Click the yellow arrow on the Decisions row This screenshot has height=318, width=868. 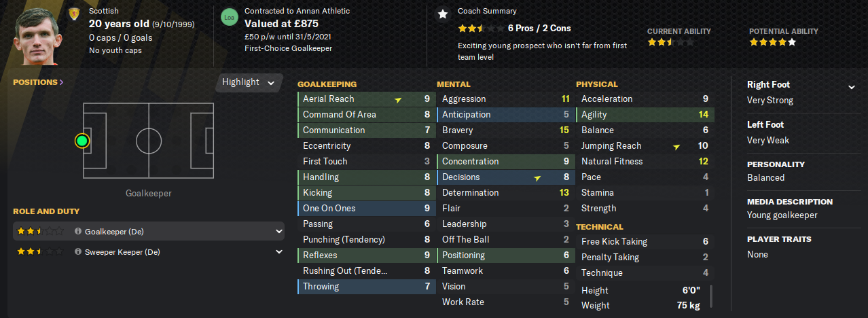[x=537, y=178]
